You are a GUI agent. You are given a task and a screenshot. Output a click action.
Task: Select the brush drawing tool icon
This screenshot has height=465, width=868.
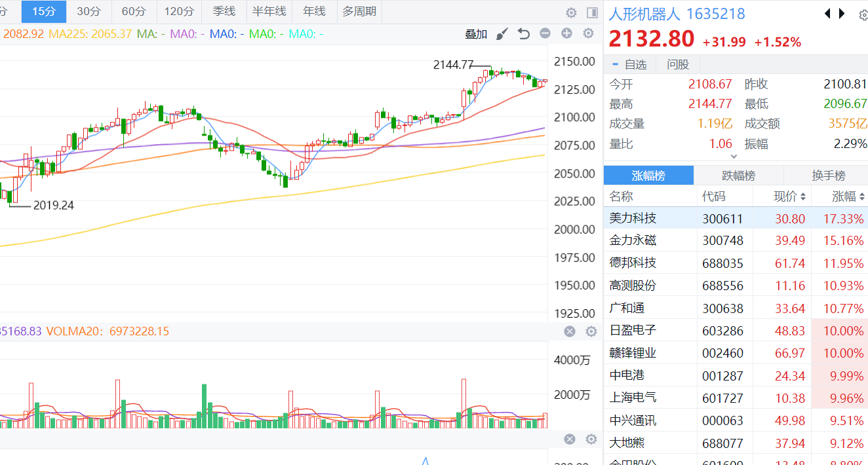[502, 34]
